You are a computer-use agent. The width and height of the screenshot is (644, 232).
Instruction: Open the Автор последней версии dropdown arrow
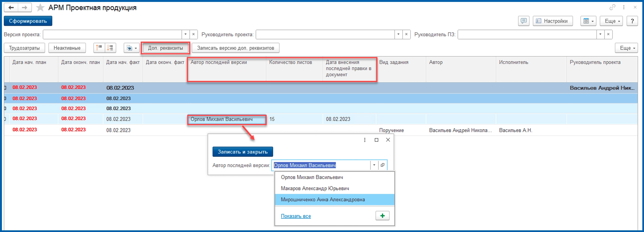click(374, 165)
